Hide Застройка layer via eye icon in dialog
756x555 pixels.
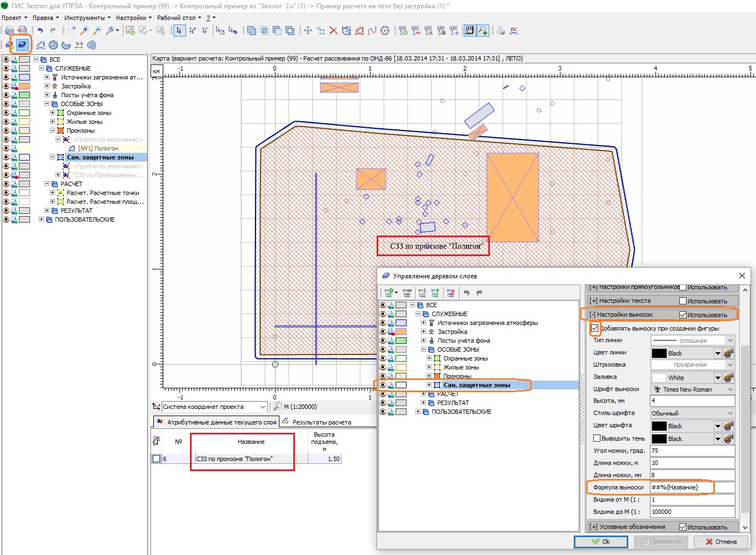[383, 332]
